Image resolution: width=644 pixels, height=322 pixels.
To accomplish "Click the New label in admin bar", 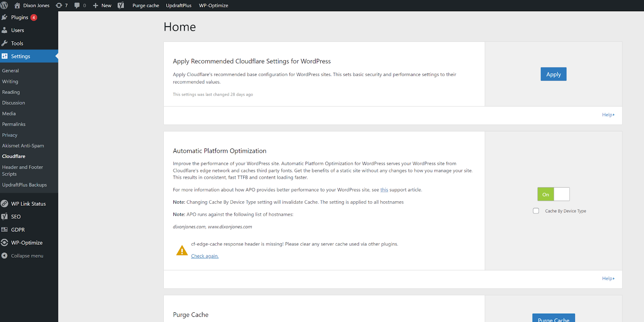I will coord(106,6).
